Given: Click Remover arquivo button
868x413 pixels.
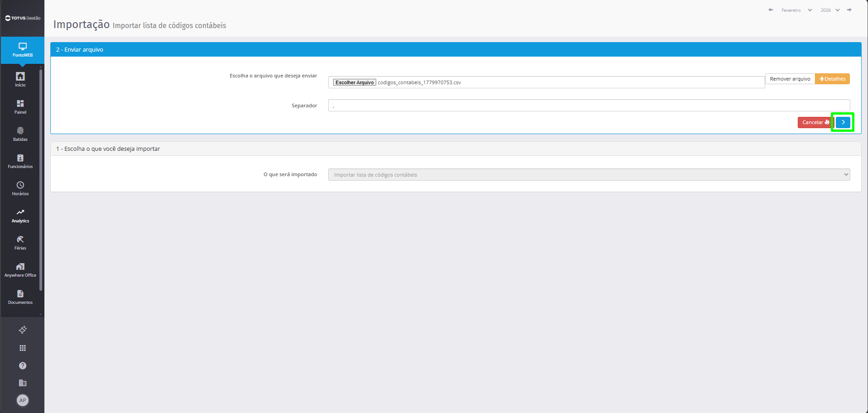Looking at the screenshot, I should pyautogui.click(x=790, y=79).
